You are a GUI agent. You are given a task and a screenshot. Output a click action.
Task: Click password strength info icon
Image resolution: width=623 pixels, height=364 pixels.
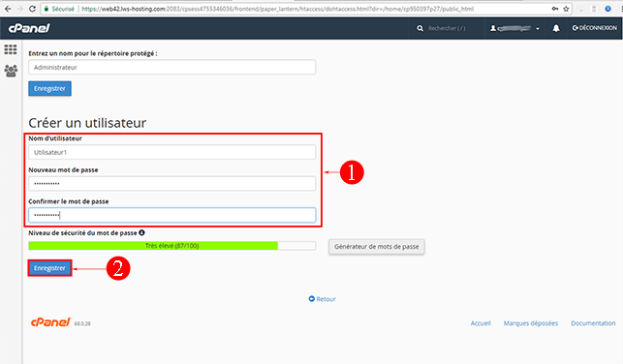(x=141, y=232)
